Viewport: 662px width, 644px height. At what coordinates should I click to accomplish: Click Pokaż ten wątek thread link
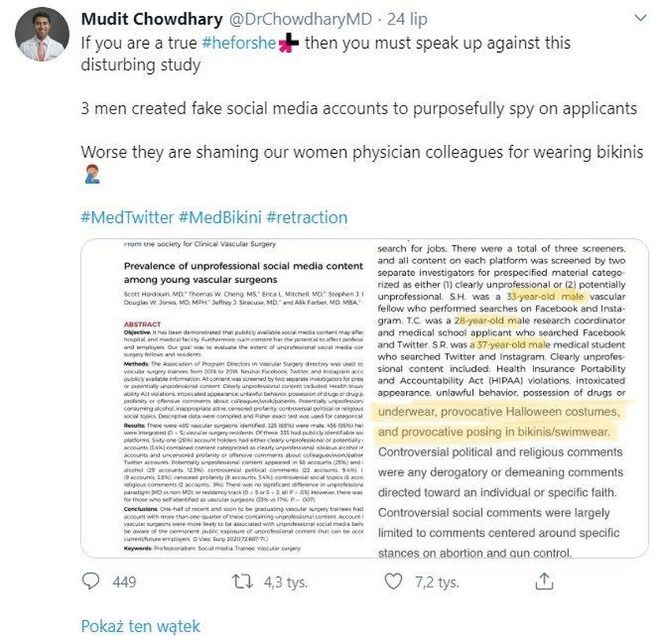pyautogui.click(x=140, y=626)
